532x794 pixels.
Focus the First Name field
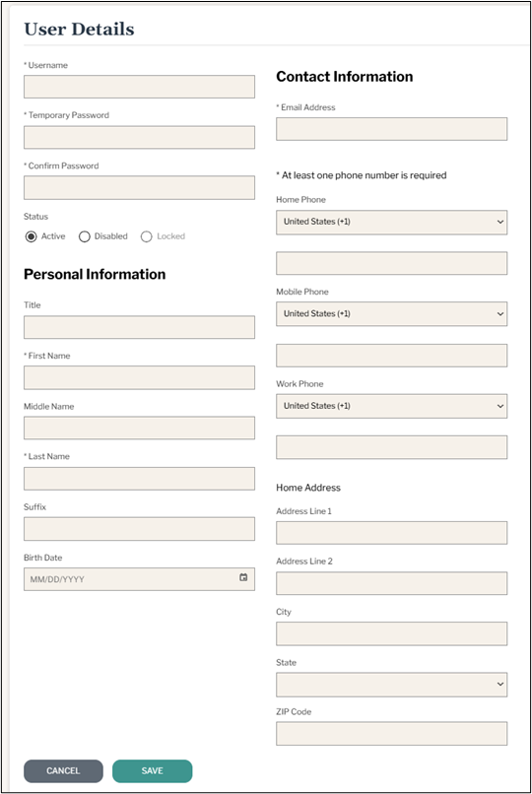[139, 377]
